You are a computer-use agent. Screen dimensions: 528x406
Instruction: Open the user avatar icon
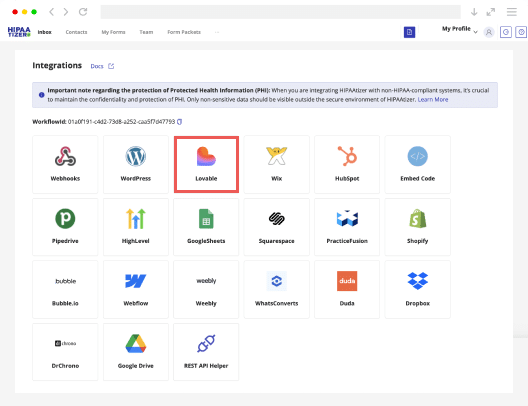point(489,32)
